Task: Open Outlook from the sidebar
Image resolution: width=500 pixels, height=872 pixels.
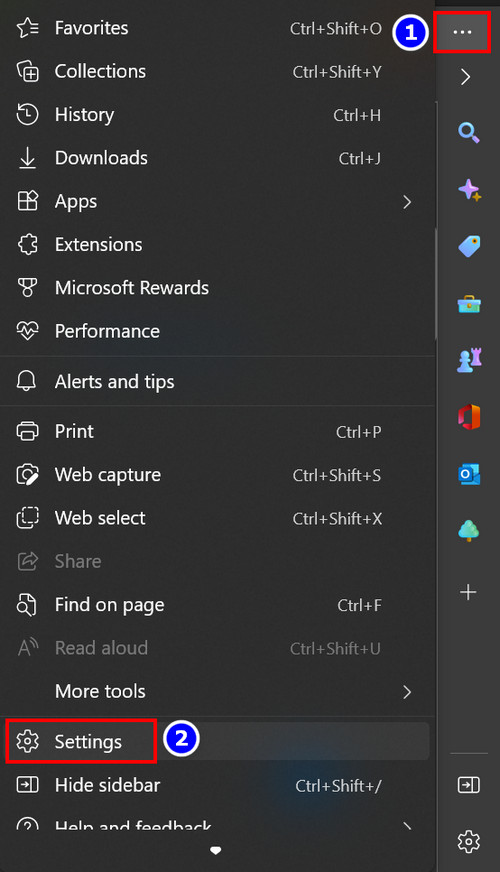Action: 468,474
